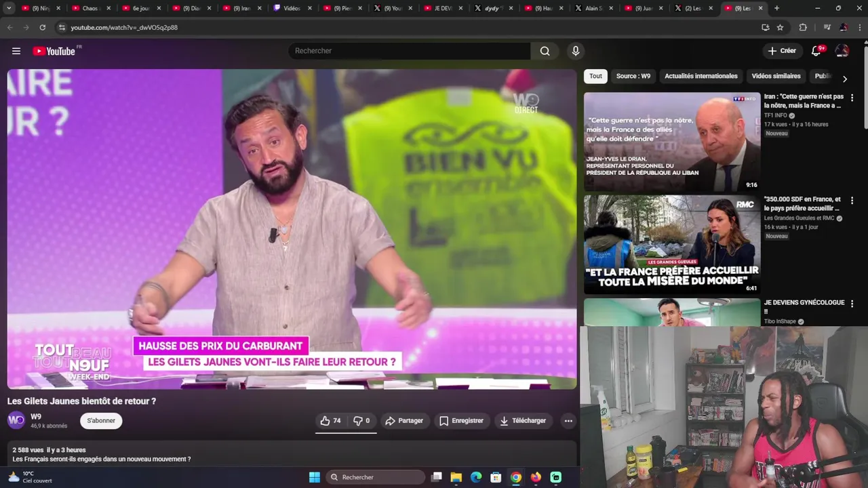This screenshot has height=488, width=868.
Task: Launch Microsoft Edge from taskbar
Action: click(476, 477)
